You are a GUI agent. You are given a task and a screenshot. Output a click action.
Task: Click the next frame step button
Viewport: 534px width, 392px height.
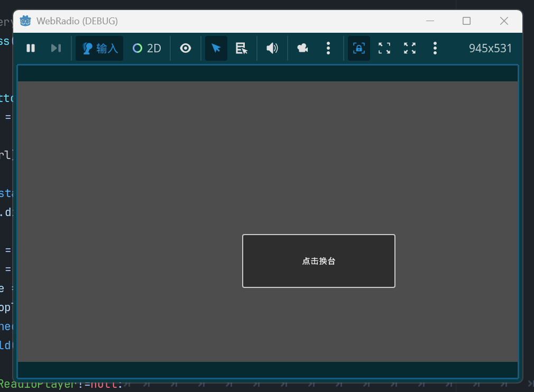(x=56, y=49)
